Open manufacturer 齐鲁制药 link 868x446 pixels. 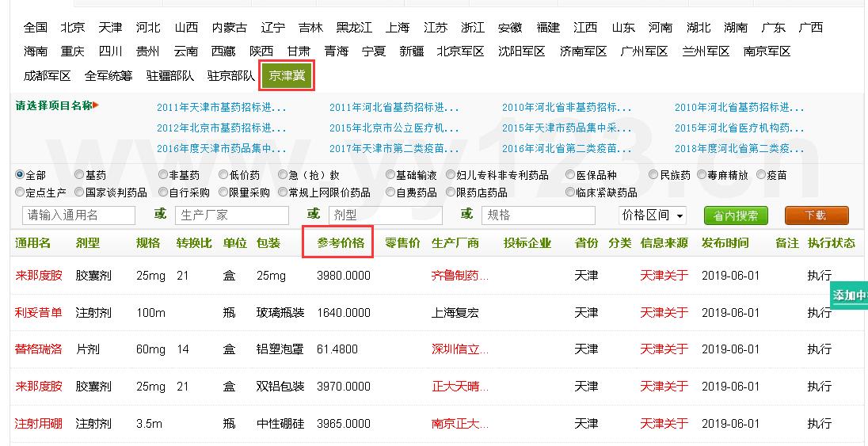tap(460, 276)
